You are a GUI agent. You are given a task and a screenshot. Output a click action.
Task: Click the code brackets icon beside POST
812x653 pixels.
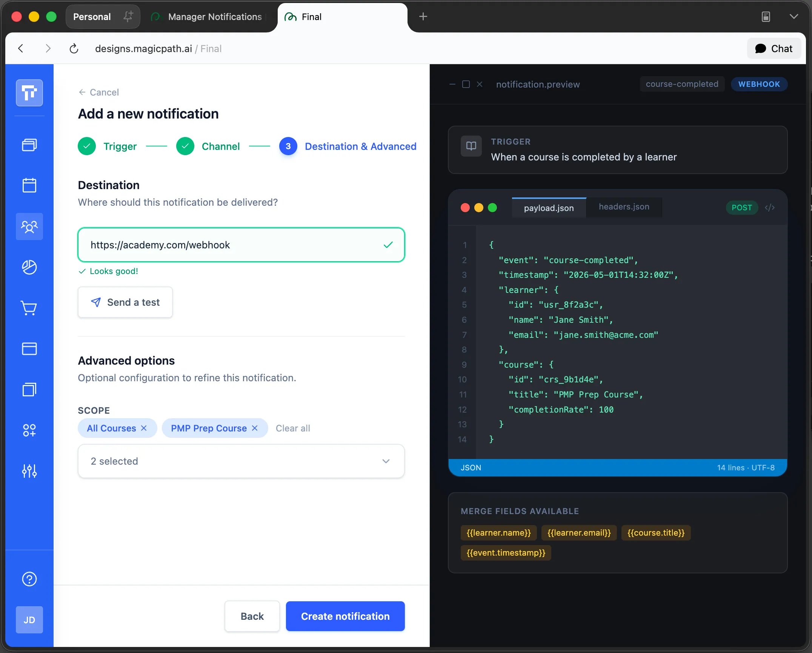coord(770,208)
